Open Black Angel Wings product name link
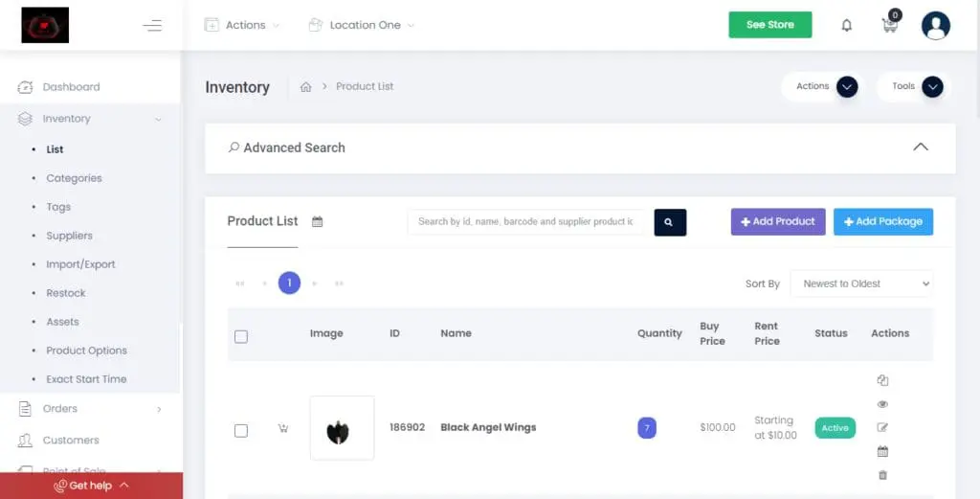The height and width of the screenshot is (499, 980). tap(488, 428)
